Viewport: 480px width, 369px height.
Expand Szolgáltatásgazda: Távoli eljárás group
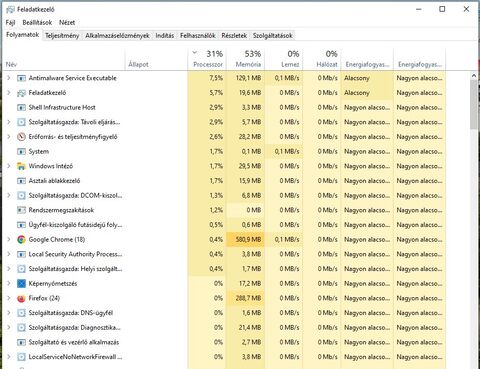pyautogui.click(x=9, y=122)
